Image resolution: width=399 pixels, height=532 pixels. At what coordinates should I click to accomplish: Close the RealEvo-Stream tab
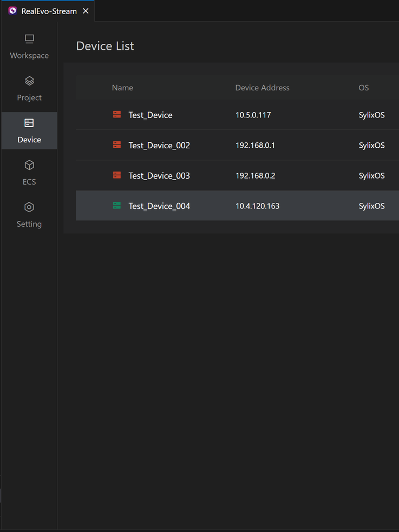tap(86, 11)
